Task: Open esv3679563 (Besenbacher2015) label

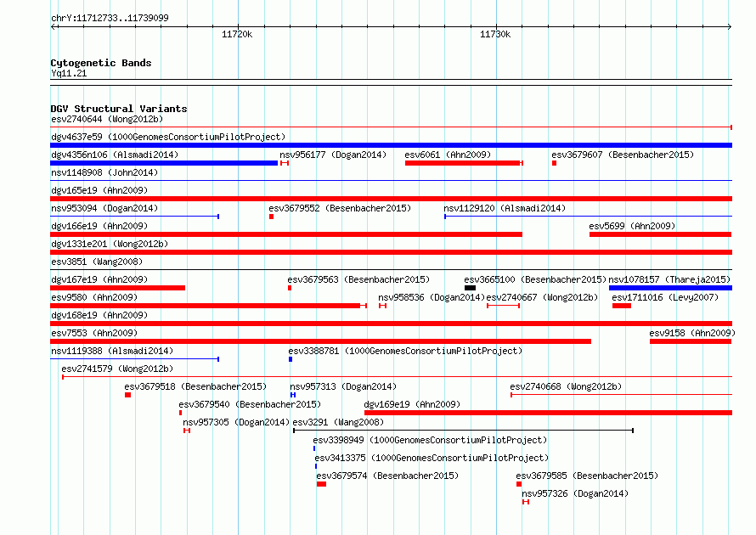Action: coord(358,279)
